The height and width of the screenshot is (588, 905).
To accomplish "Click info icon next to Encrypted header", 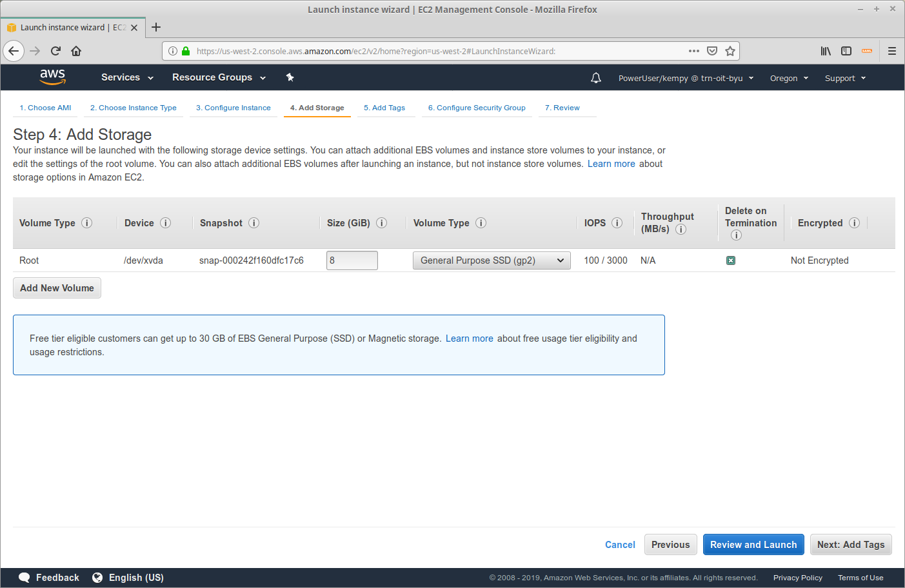I will tap(854, 223).
